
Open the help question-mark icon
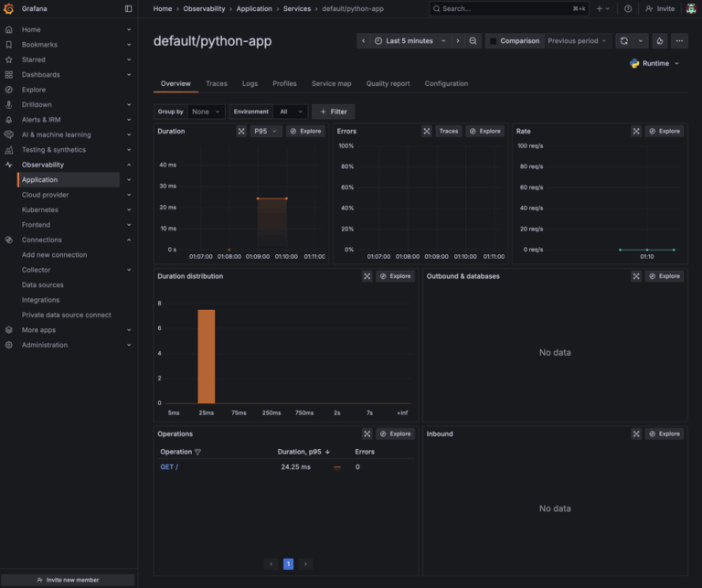(628, 8)
